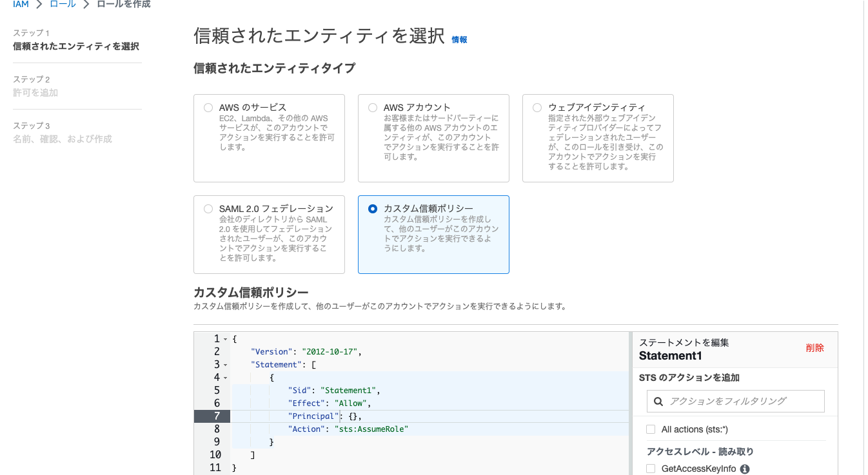Image resolution: width=868 pixels, height=475 pixels.
Task: Select the AWS アカウント radio button
Action: pos(372,108)
